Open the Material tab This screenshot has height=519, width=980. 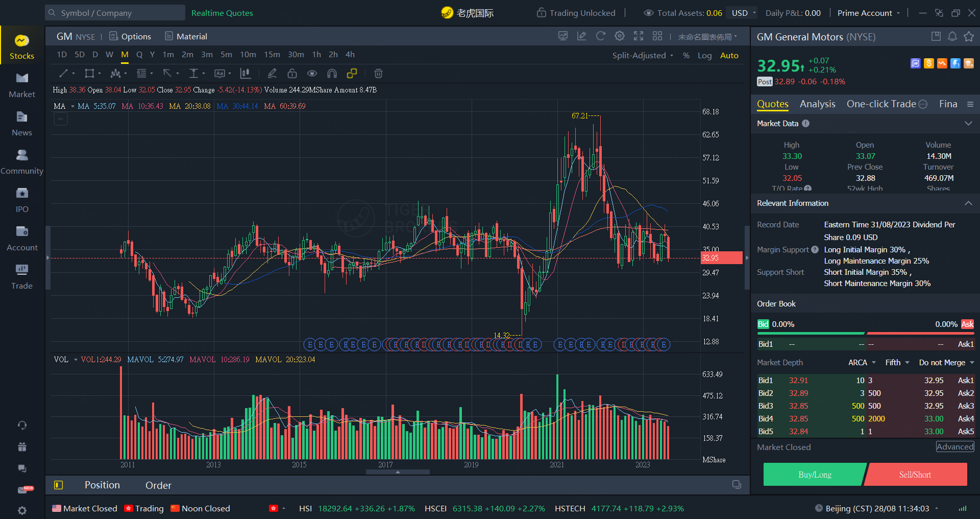tap(186, 36)
